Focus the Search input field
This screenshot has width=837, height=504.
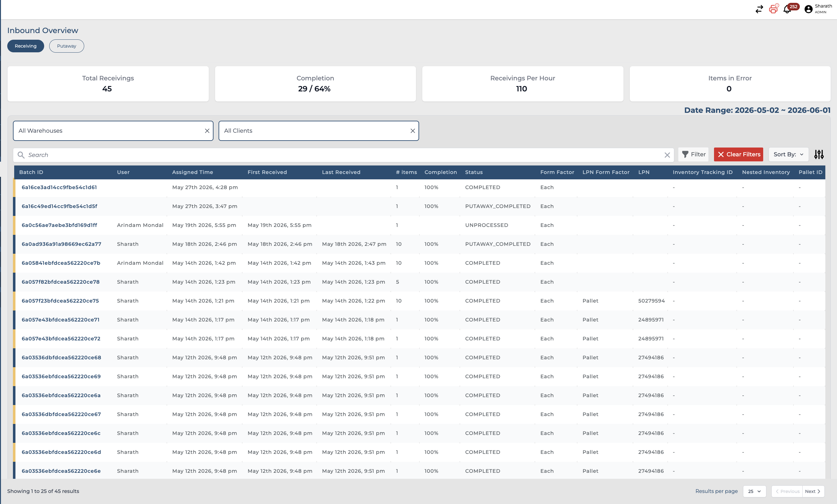point(343,155)
